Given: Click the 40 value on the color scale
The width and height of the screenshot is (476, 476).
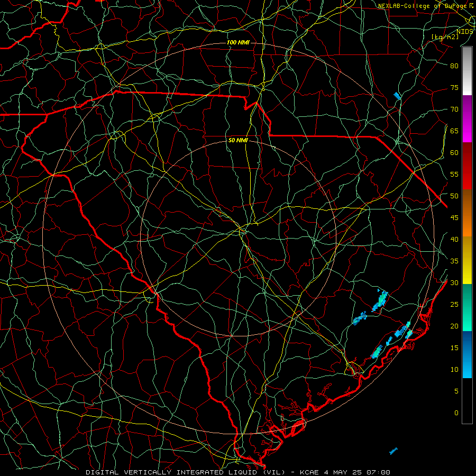Looking at the screenshot, I should click(x=454, y=240).
